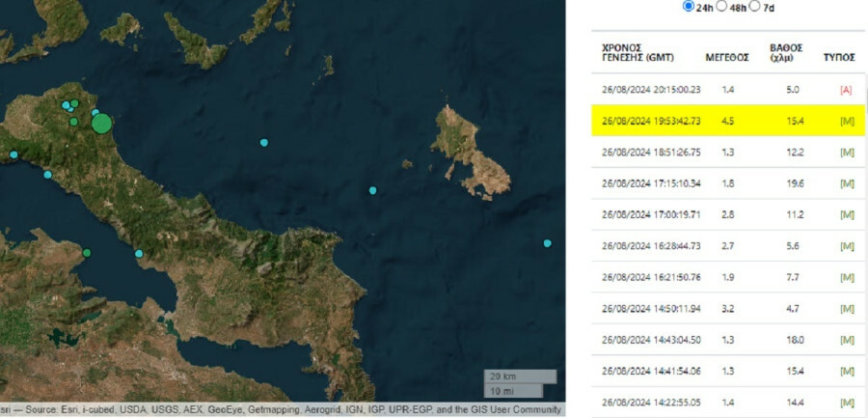The height and width of the screenshot is (418, 868).
Task: Sort by the ΜΕΓΕΘΟΣ column header
Action: click(727, 57)
